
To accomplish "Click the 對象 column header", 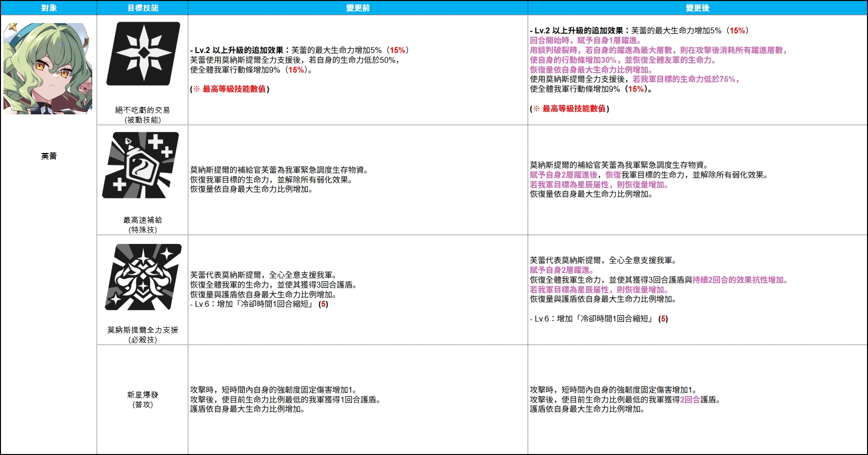I will pos(49,8).
